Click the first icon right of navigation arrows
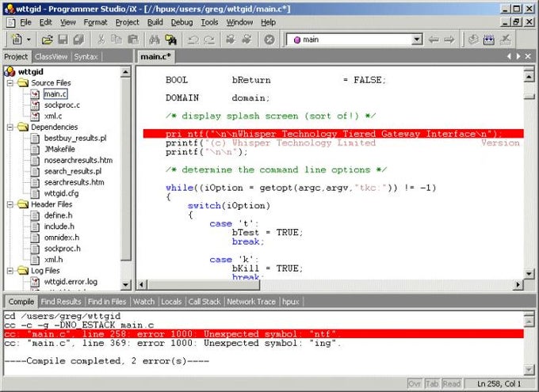Screen dimensions: 539x392 [473, 40]
